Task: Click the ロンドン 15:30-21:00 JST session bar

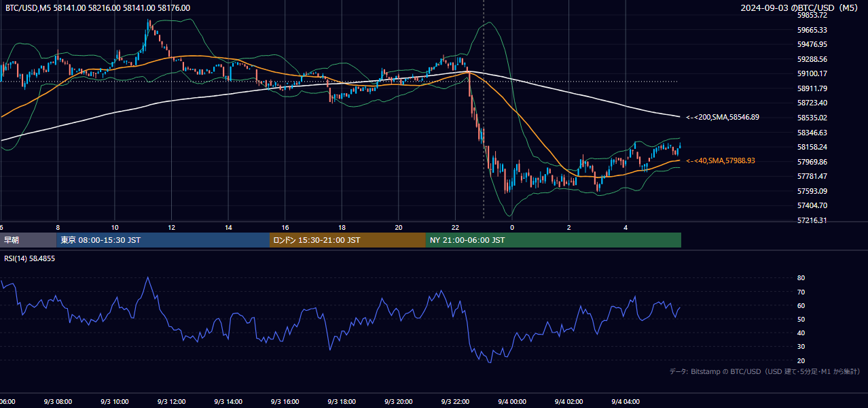Action: (348, 240)
